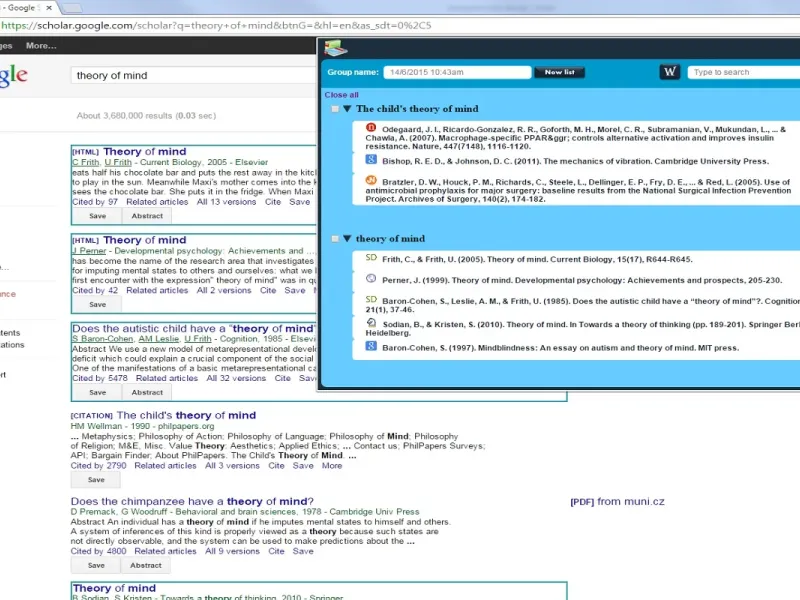
Task: Close the Google browser tab
Action: coord(49,8)
